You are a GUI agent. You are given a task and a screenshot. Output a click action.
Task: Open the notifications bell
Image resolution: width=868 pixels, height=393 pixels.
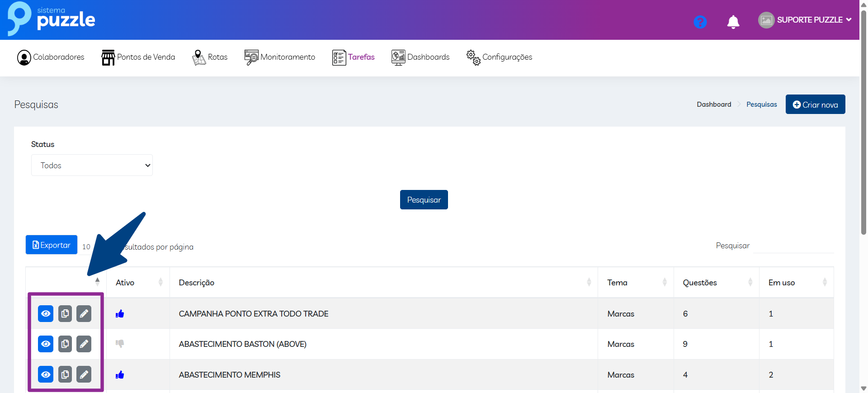click(733, 22)
